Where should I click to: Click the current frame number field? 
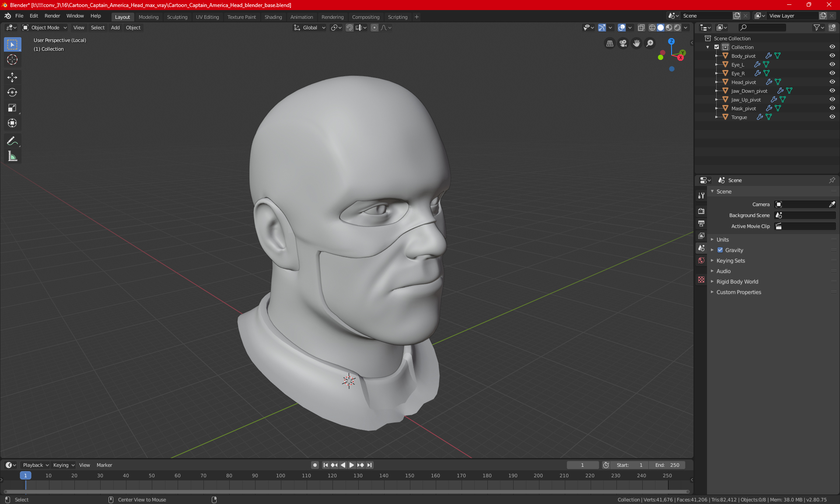(x=583, y=465)
